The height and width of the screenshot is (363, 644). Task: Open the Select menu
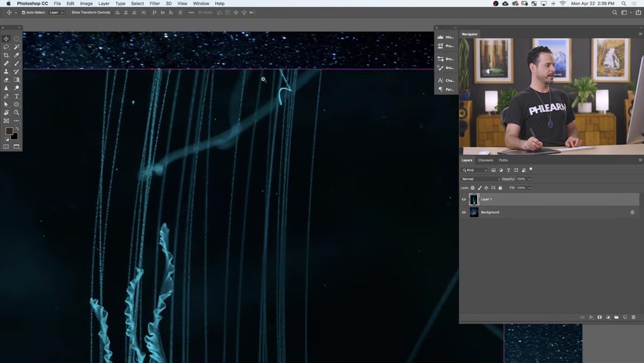pyautogui.click(x=137, y=3)
